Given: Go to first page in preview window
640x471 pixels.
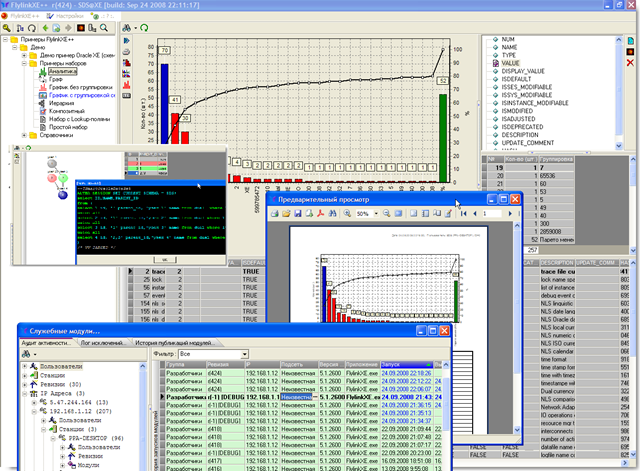Looking at the screenshot, I should 464,213.
